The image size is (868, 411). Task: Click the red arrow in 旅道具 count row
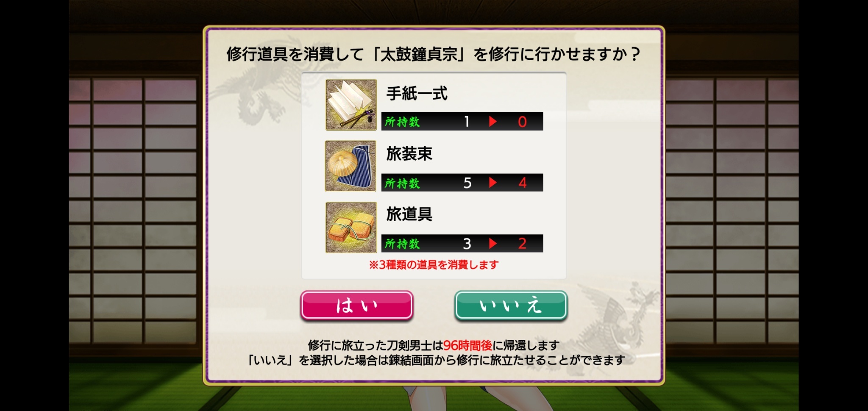492,243
